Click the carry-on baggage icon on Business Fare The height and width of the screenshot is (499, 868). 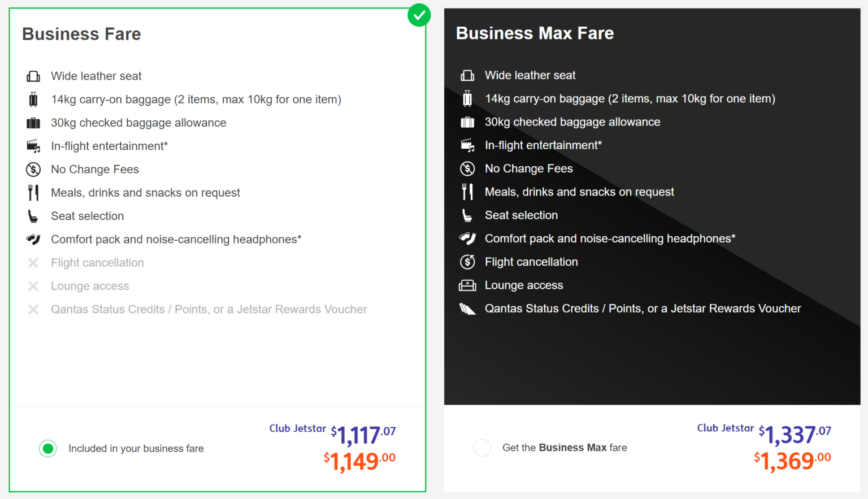pyautogui.click(x=33, y=99)
